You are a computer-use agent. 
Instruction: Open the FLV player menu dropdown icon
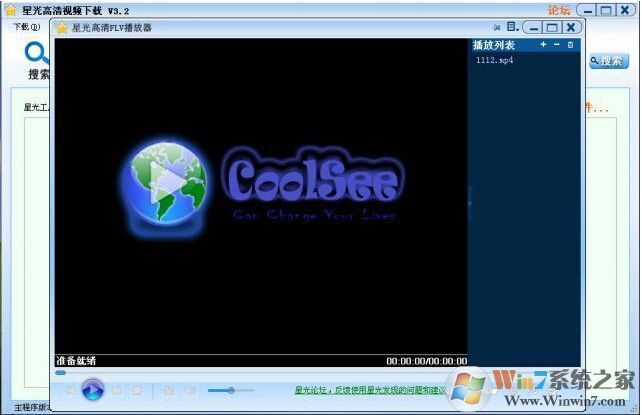click(513, 27)
